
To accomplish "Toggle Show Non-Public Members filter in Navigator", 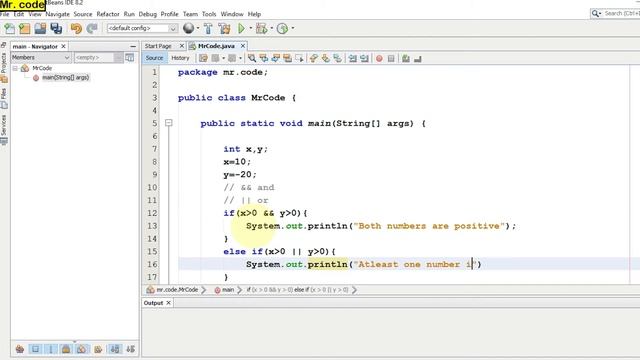I will pos(66,349).
